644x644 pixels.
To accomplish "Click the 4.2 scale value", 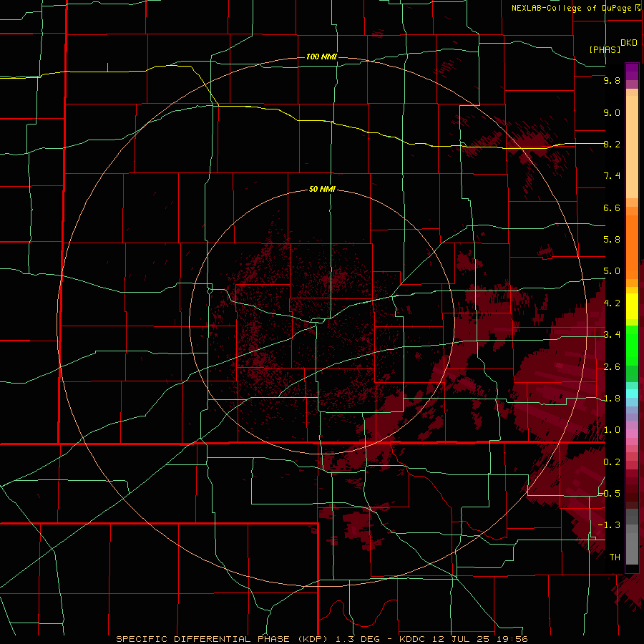I will 612,303.
